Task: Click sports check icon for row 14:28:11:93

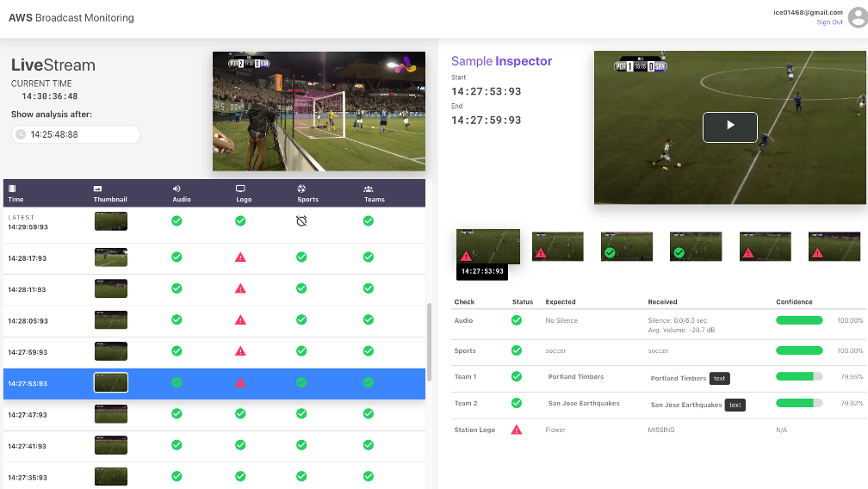Action: click(301, 288)
